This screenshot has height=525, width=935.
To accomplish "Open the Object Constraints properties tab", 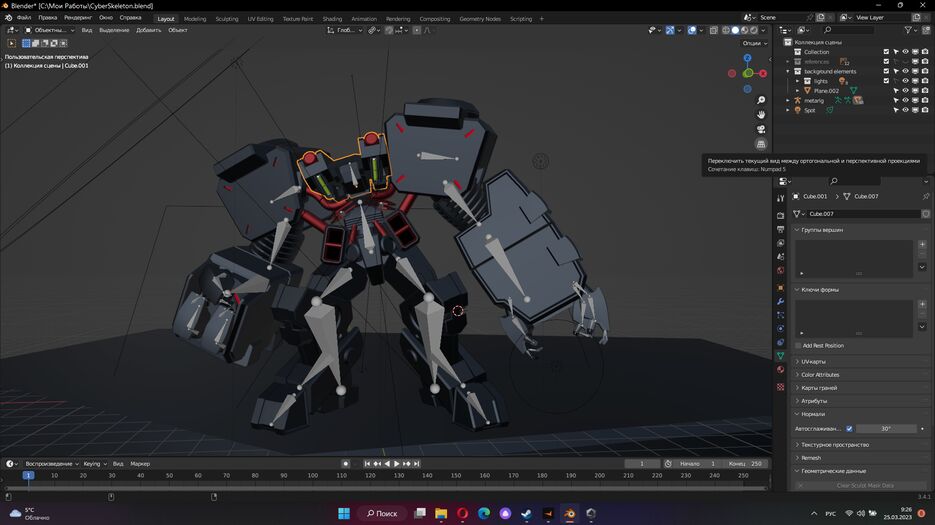I will [x=781, y=342].
